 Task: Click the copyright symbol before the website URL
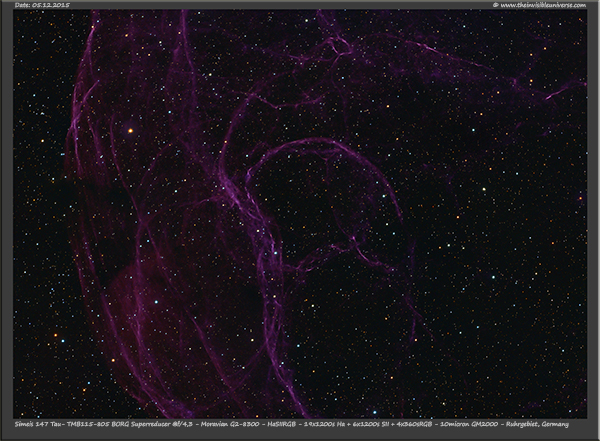(x=495, y=5)
